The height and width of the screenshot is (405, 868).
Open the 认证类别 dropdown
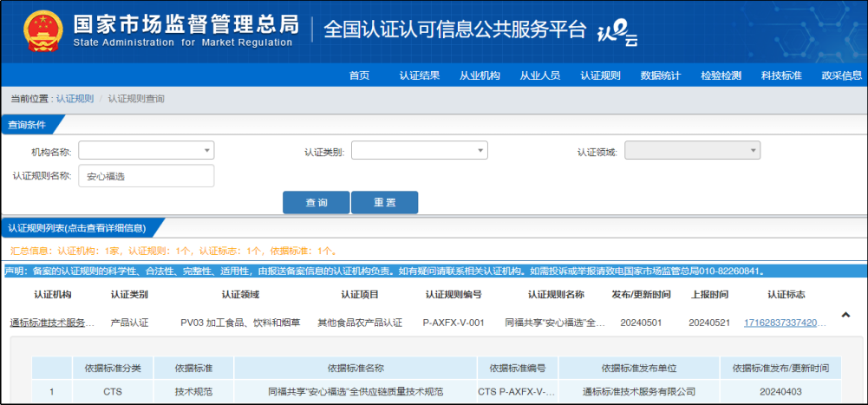click(x=419, y=151)
